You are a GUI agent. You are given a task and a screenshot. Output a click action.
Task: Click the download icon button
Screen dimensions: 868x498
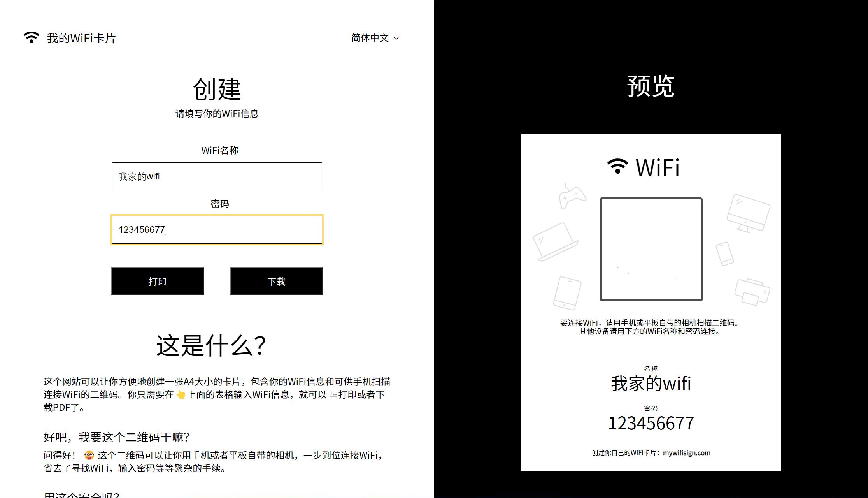[x=275, y=280]
